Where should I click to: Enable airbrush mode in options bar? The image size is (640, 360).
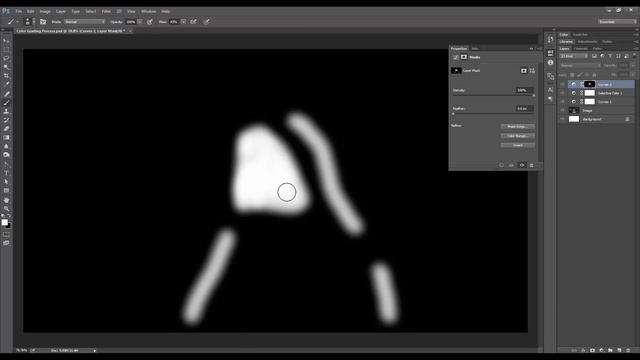click(193, 22)
